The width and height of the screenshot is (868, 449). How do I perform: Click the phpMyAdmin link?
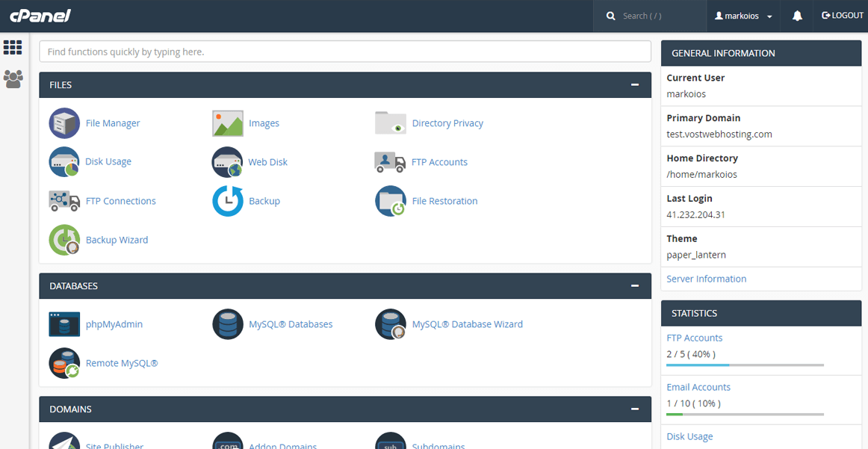[114, 324]
